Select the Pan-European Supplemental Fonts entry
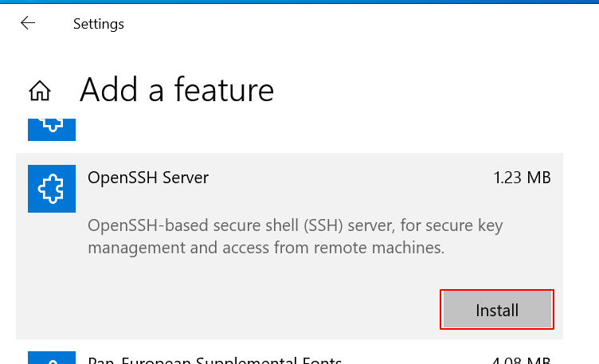This screenshot has width=599, height=364. (x=215, y=360)
